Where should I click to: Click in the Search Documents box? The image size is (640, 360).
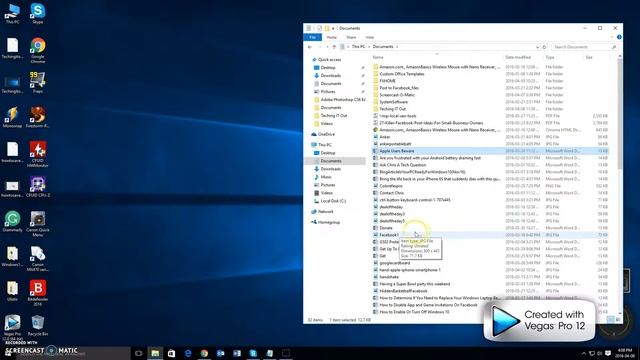coord(584,47)
